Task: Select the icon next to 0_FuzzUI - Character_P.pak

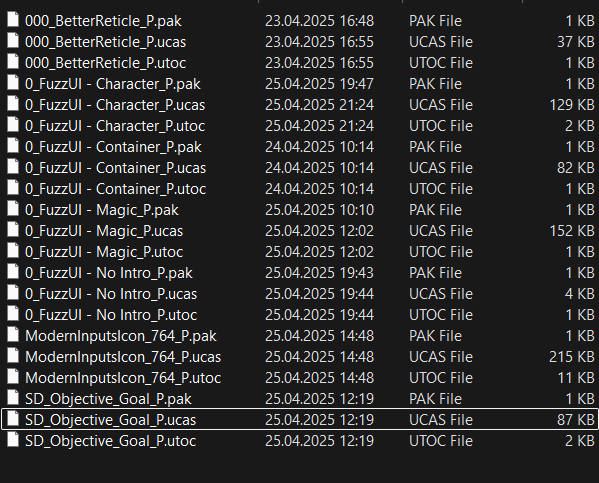Action: [13, 83]
